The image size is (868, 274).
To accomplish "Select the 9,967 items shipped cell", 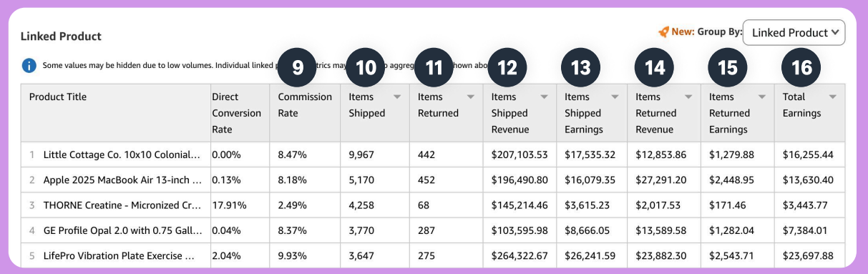I will [x=375, y=155].
